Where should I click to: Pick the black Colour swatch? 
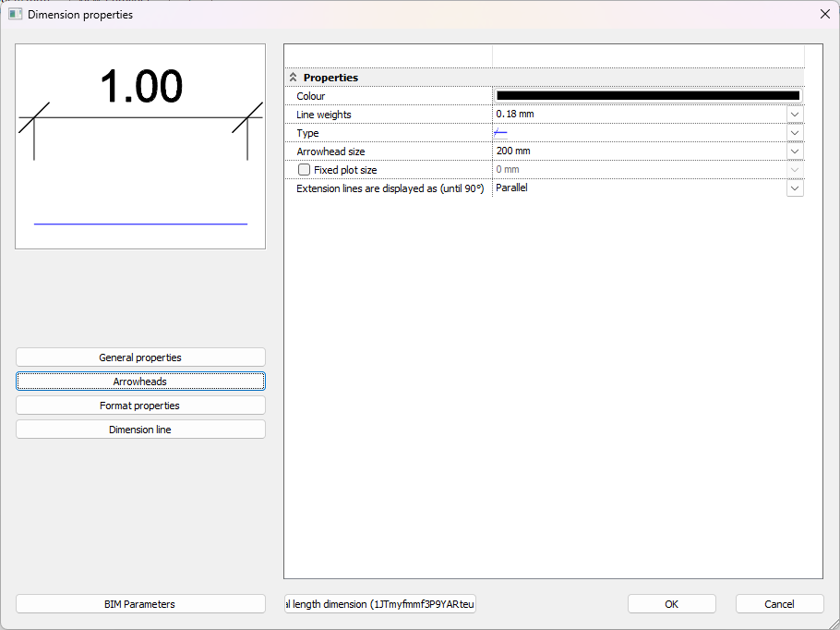(648, 95)
